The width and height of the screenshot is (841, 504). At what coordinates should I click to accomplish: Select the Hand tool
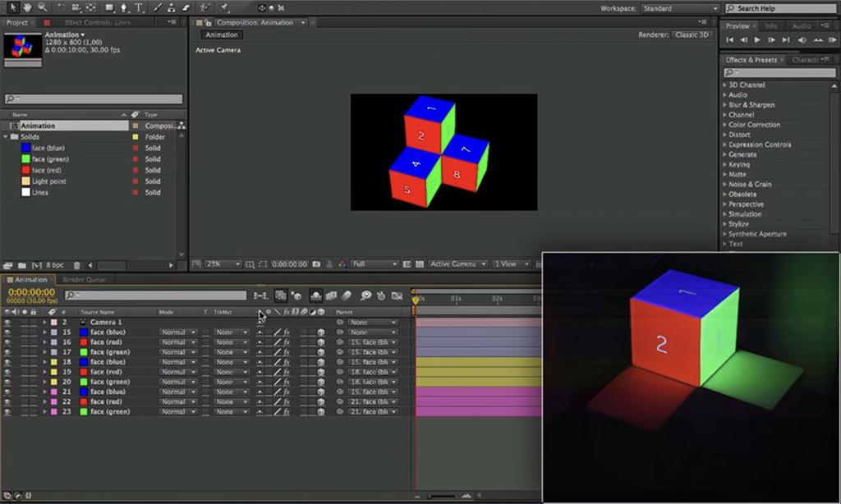pyautogui.click(x=28, y=7)
